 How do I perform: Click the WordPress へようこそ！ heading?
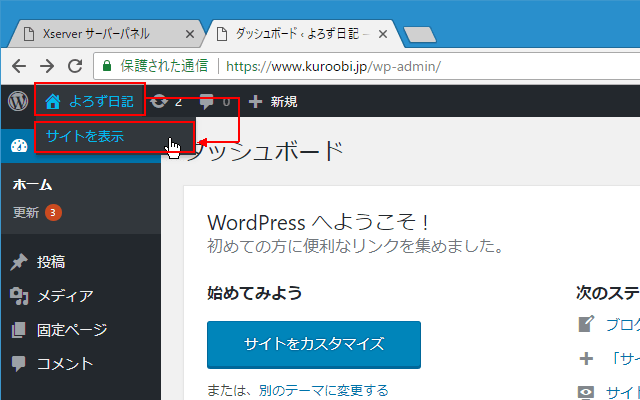click(318, 223)
